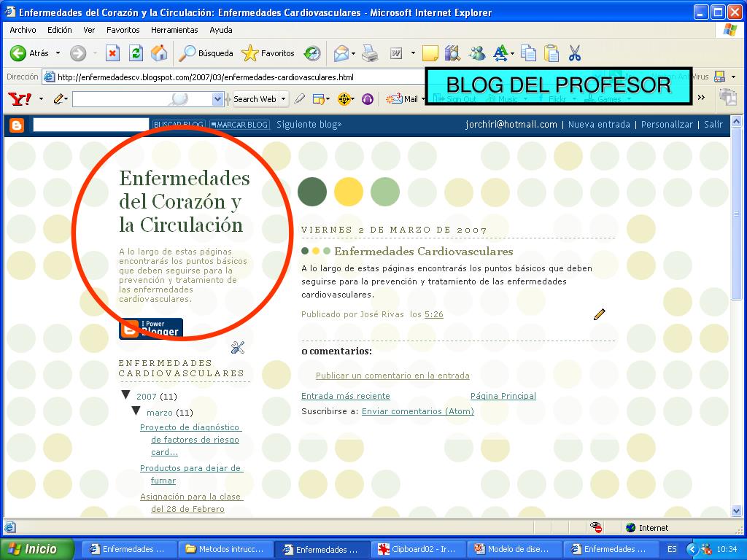Click the page scrollbar down arrow
The image size is (747, 560).
(x=736, y=511)
